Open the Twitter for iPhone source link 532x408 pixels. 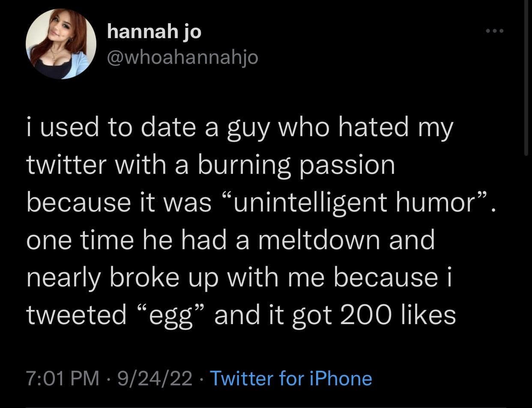291,378
